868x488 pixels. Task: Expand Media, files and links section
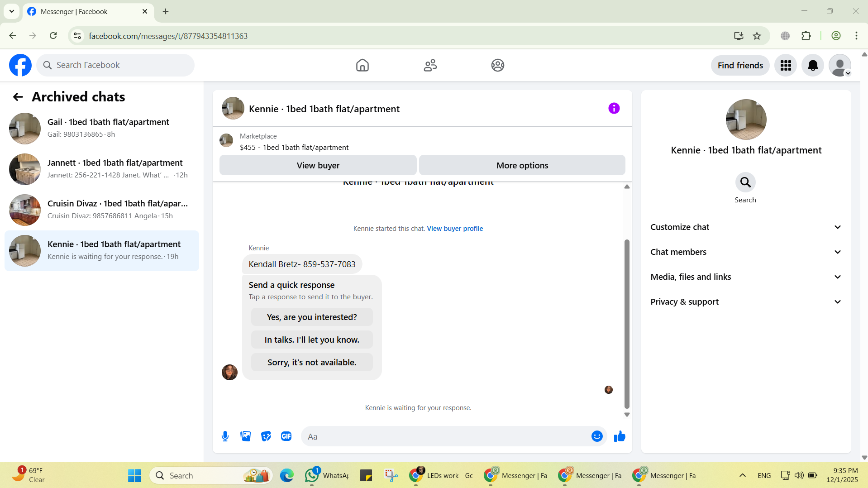coord(746,277)
